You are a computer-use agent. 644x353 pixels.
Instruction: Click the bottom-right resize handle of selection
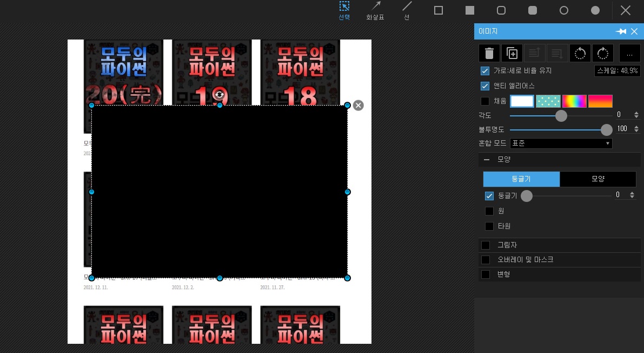pyautogui.click(x=348, y=278)
